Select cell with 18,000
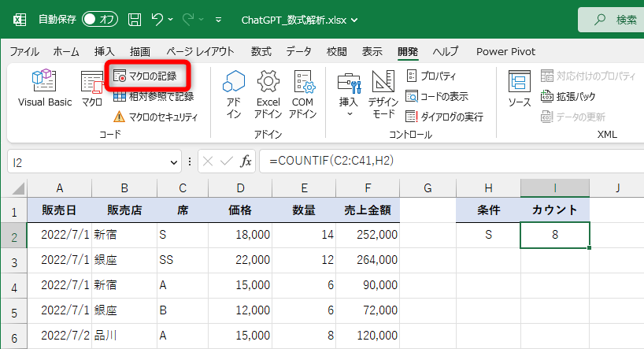 point(240,235)
